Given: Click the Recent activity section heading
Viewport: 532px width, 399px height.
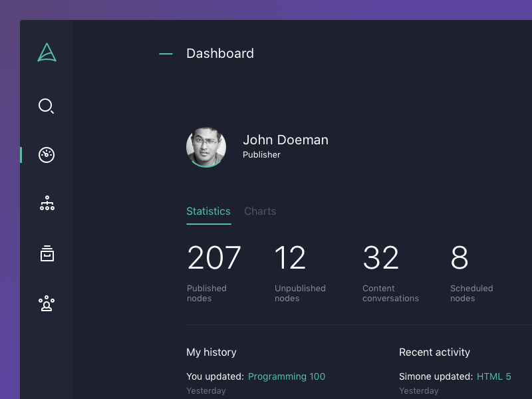Looking at the screenshot, I should 434,352.
